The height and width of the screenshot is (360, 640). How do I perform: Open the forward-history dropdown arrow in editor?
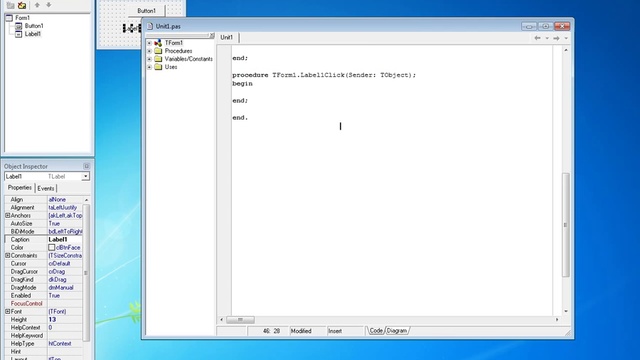point(566,38)
